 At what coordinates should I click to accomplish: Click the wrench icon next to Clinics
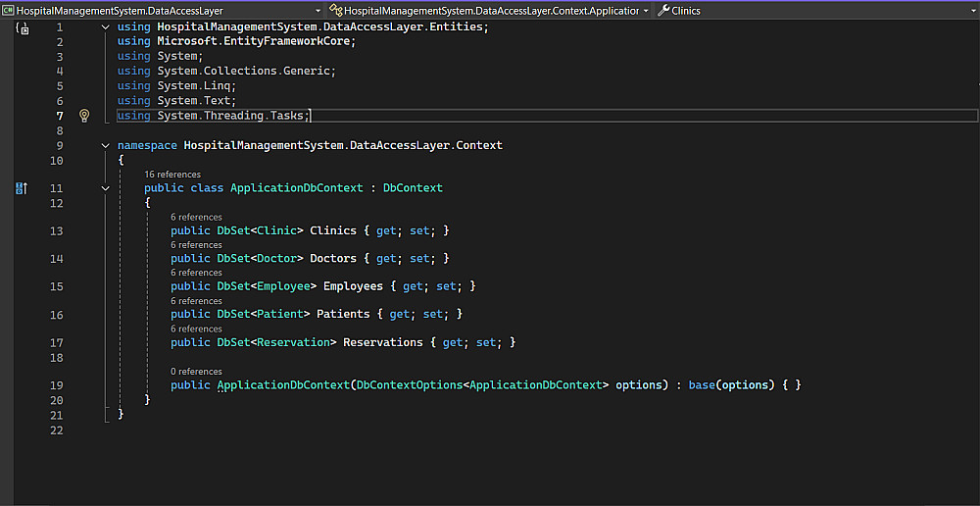[663, 11]
